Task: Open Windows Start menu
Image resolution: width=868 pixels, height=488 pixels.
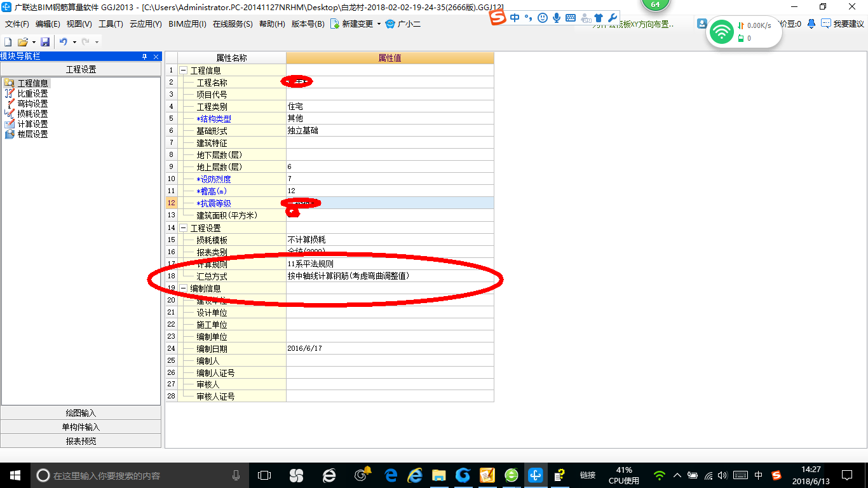Action: coord(15,475)
